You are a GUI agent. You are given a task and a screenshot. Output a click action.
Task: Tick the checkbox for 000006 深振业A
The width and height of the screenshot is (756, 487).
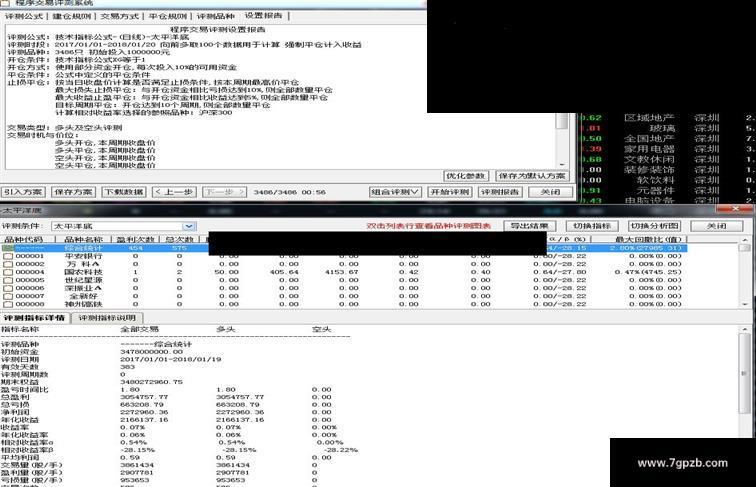pyautogui.click(x=8, y=288)
